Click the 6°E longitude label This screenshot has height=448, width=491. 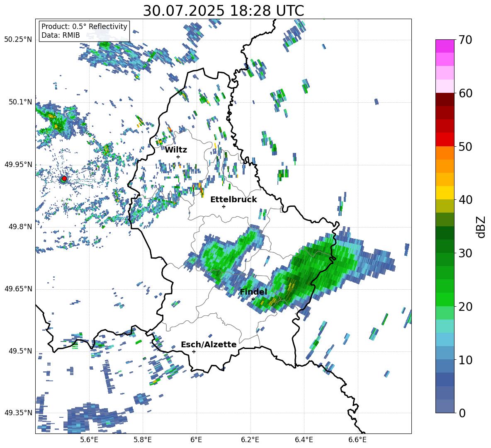coord(196,440)
